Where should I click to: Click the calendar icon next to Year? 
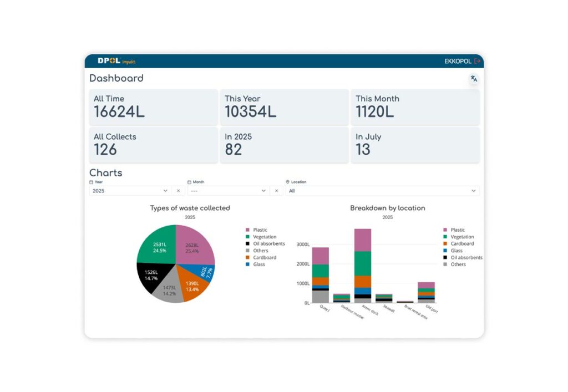[x=92, y=182]
